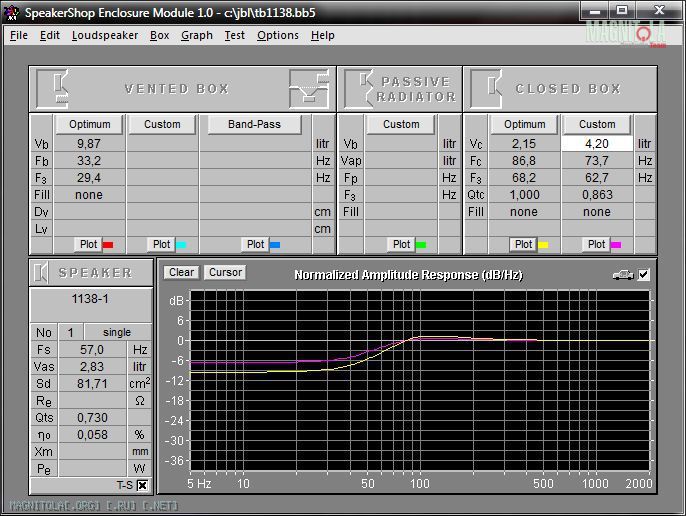Click Plot for Vented Box Optimum
Viewport: 686px width, 516px height.
pyautogui.click(x=88, y=244)
